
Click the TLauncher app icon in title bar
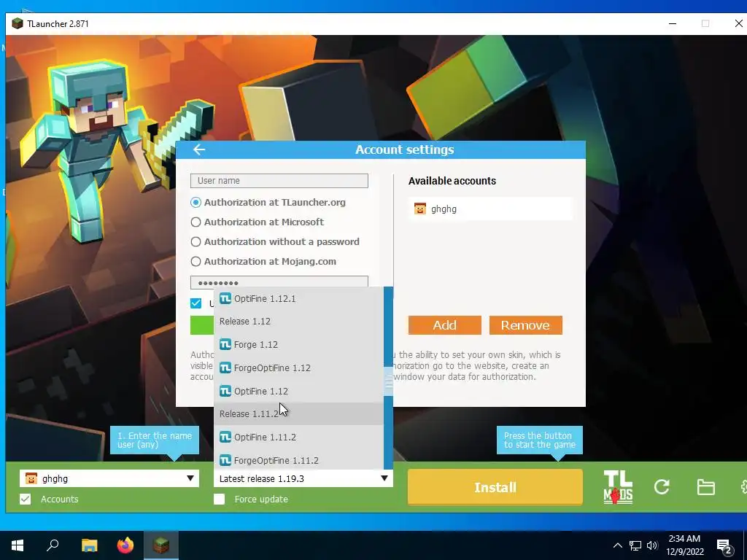point(18,23)
